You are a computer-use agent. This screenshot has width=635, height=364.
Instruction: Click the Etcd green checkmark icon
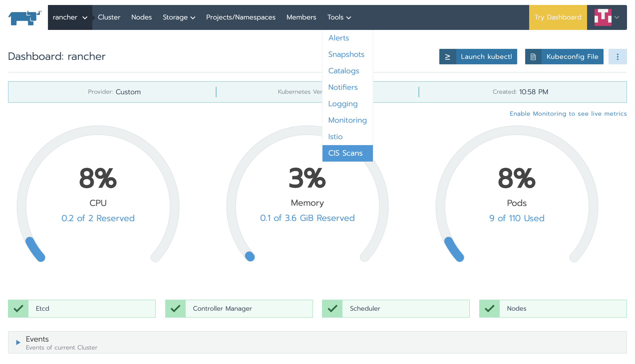point(19,308)
